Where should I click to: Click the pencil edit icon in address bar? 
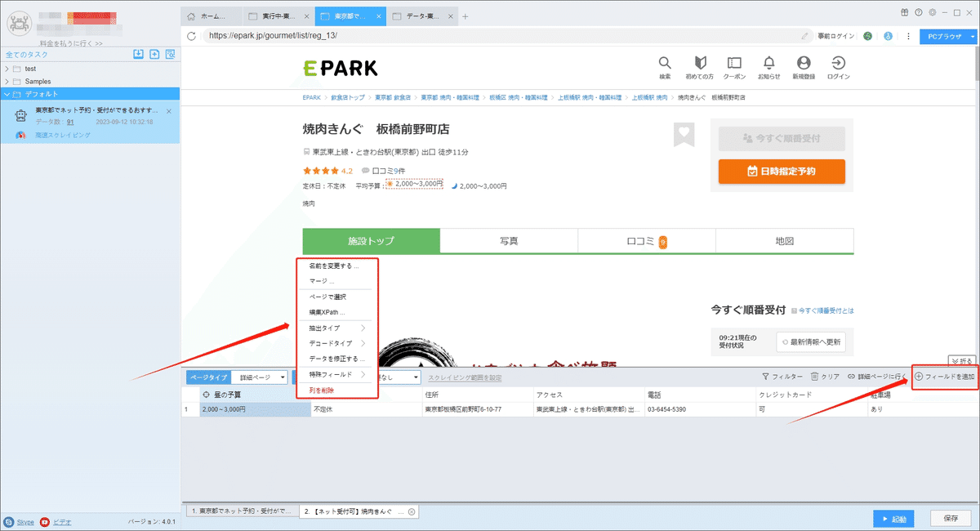805,36
